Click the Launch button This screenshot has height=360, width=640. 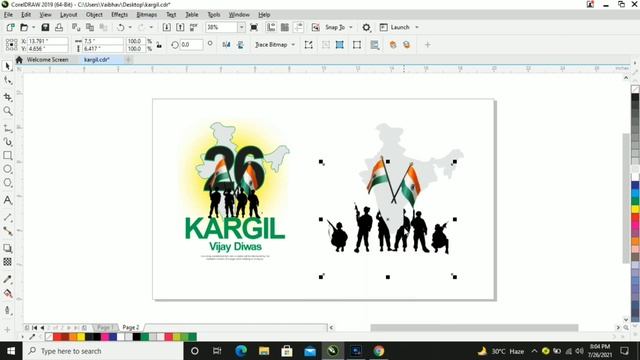(x=395, y=27)
